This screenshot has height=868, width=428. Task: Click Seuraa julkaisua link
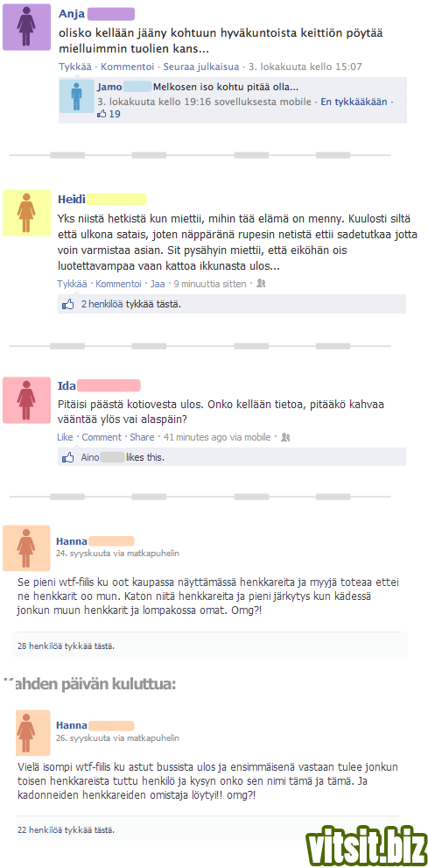tap(201, 67)
